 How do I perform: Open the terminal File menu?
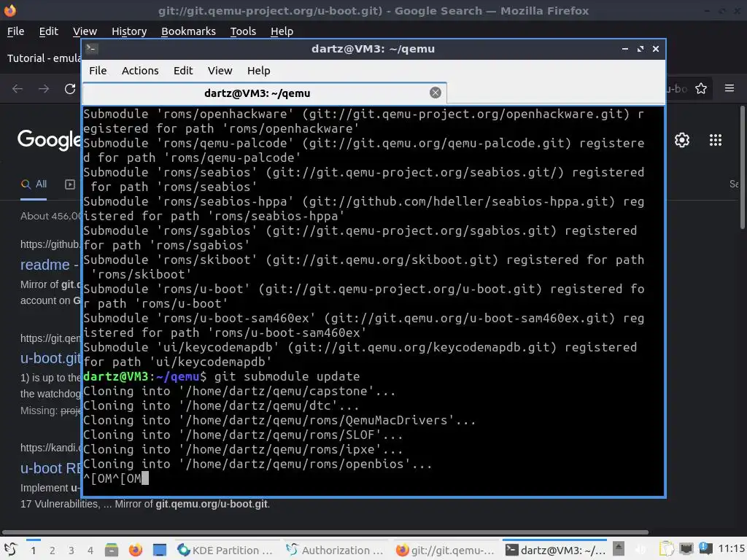point(98,71)
